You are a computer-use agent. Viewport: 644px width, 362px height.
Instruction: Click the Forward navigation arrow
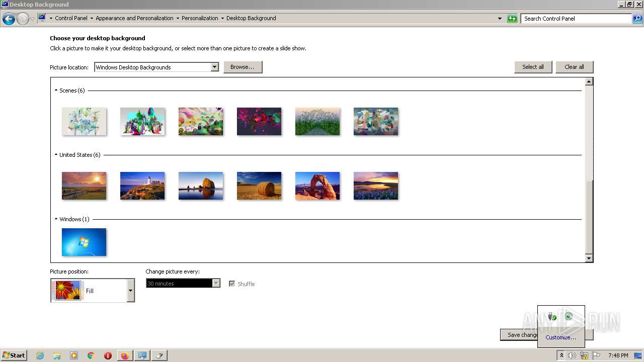tap(23, 19)
